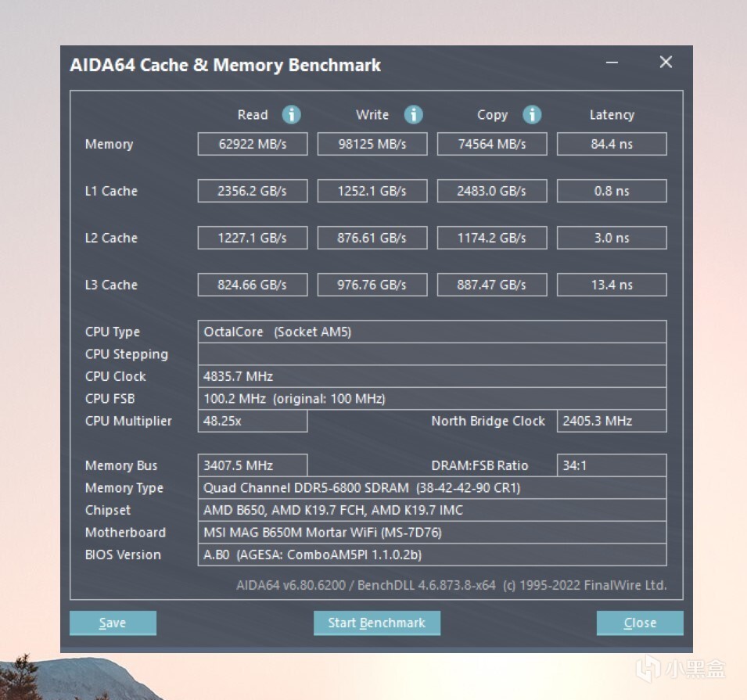Image resolution: width=747 pixels, height=700 pixels.
Task: Click the AIDA64 v6.80.6200 version text
Action: [451, 585]
